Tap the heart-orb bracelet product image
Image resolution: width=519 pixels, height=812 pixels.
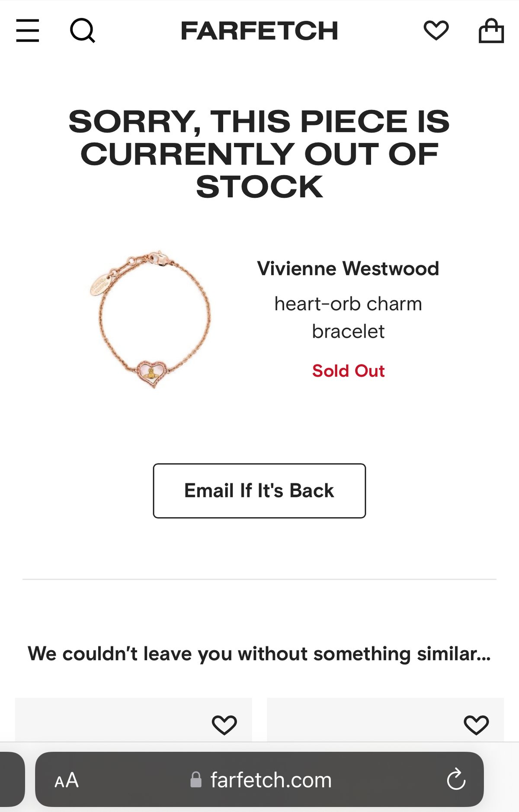151,319
